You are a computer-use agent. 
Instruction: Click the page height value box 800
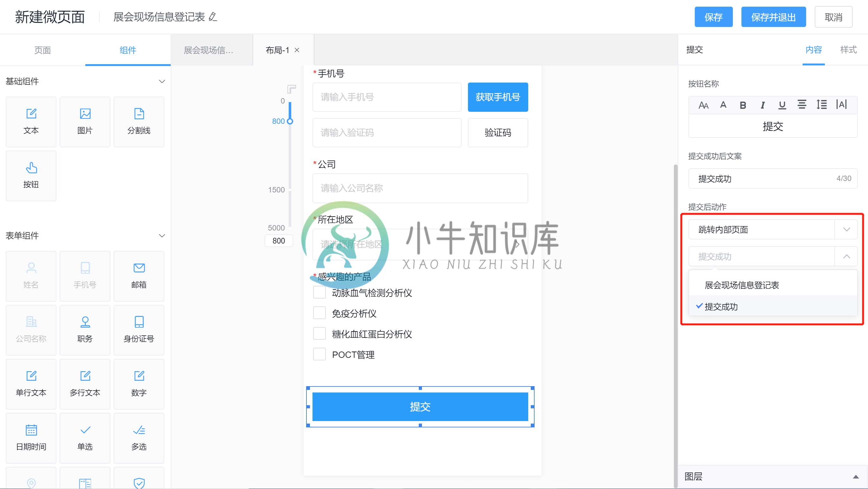[279, 240]
